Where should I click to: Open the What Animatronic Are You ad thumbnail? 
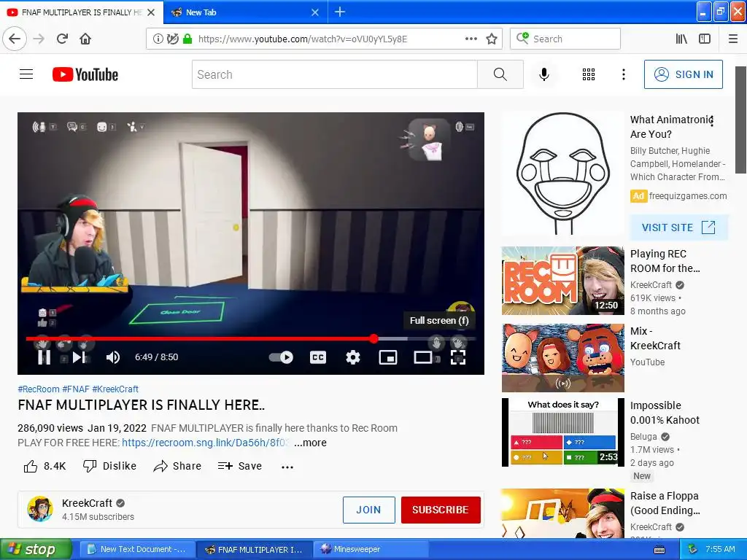pos(562,174)
